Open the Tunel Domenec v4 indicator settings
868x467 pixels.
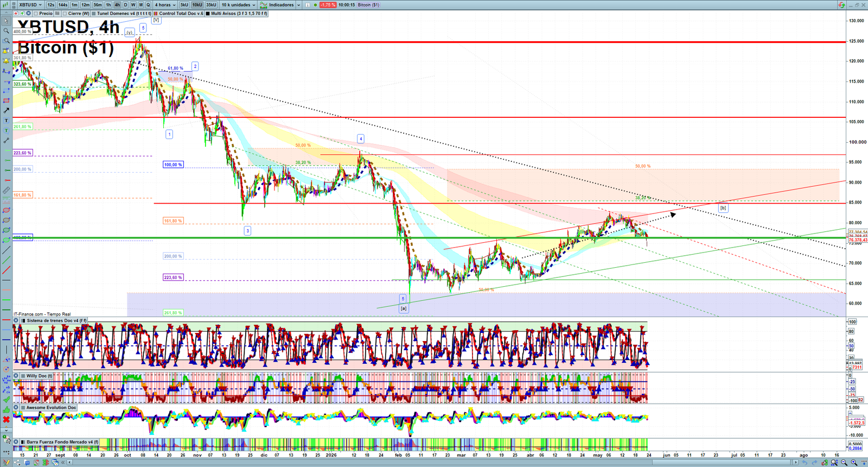[124, 14]
